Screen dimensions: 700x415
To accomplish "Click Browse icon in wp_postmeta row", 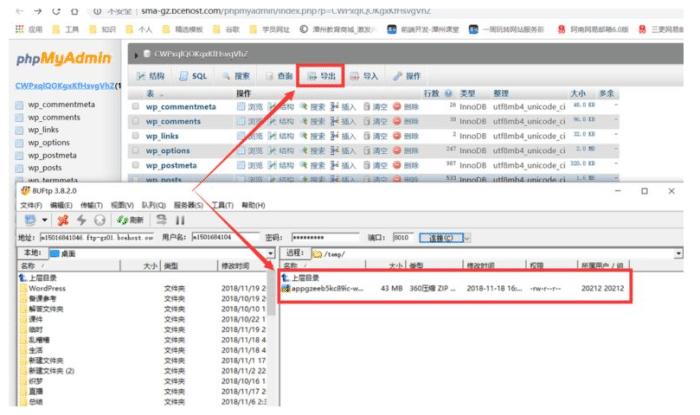I will 241,165.
